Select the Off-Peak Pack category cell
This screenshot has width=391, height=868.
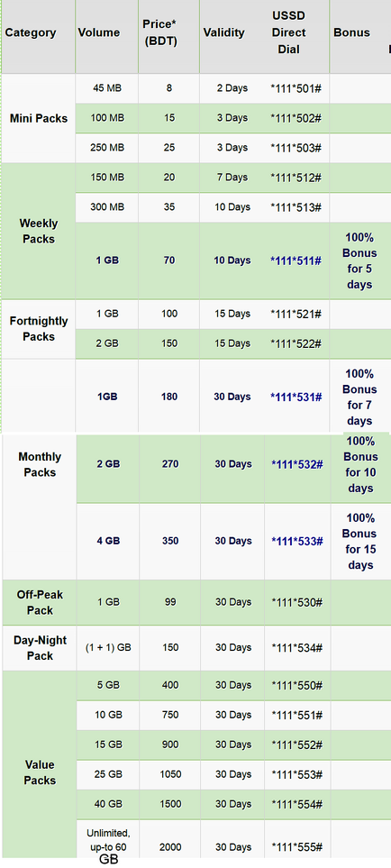coord(40,603)
